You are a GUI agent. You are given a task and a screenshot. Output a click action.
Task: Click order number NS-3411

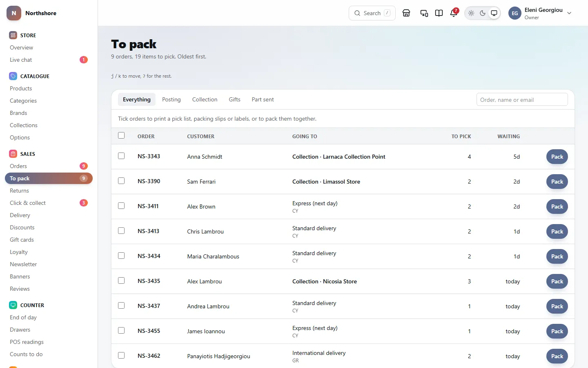click(x=148, y=206)
